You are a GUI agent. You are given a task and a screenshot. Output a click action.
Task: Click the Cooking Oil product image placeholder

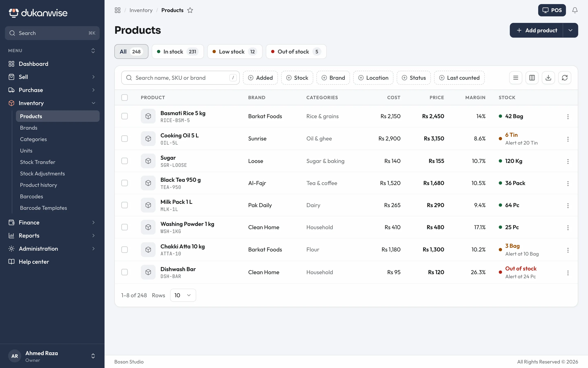coord(148,138)
